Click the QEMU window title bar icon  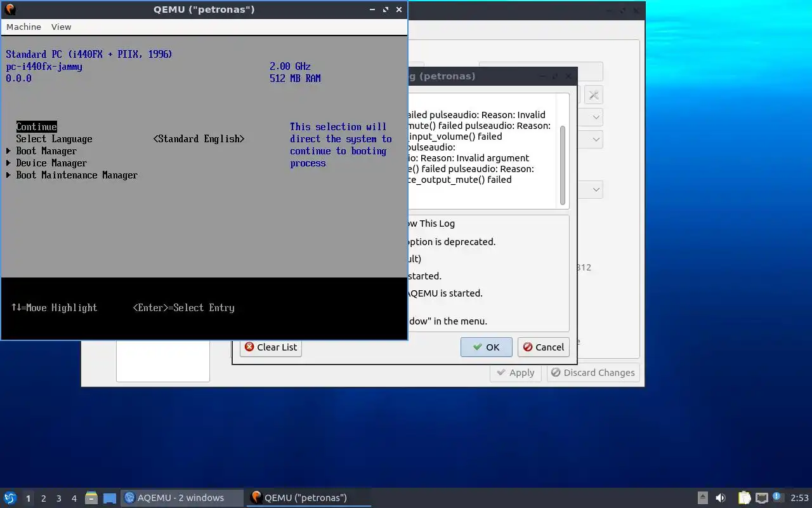(10, 10)
